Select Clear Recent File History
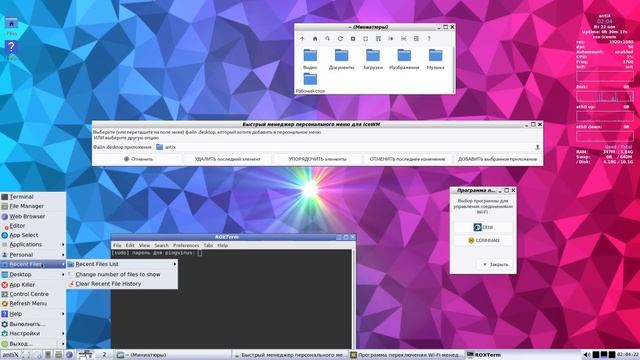Image resolution: width=640 pixels, height=360 pixels. click(x=122, y=284)
